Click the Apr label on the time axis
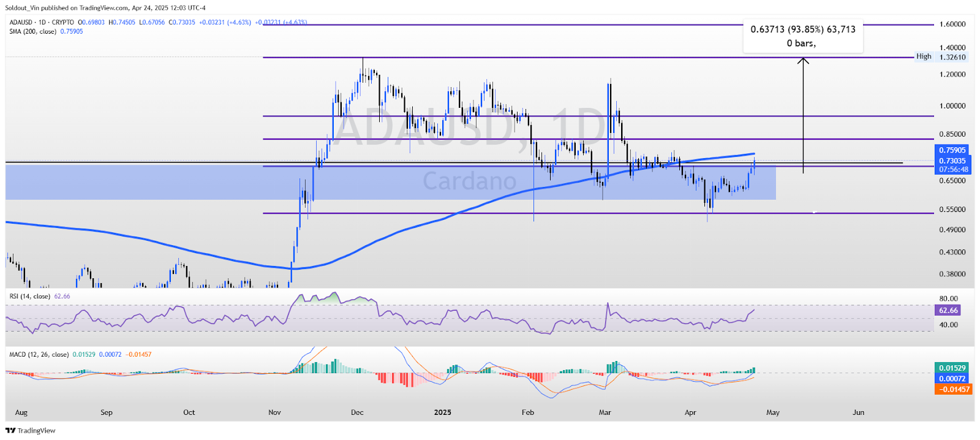This screenshot has height=440, width=980. [x=690, y=412]
